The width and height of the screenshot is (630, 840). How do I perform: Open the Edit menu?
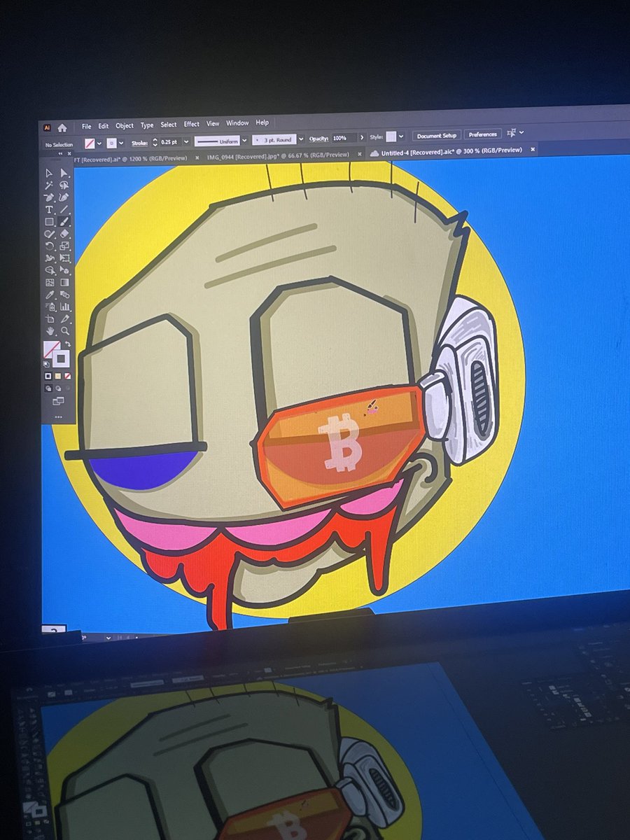tap(104, 126)
